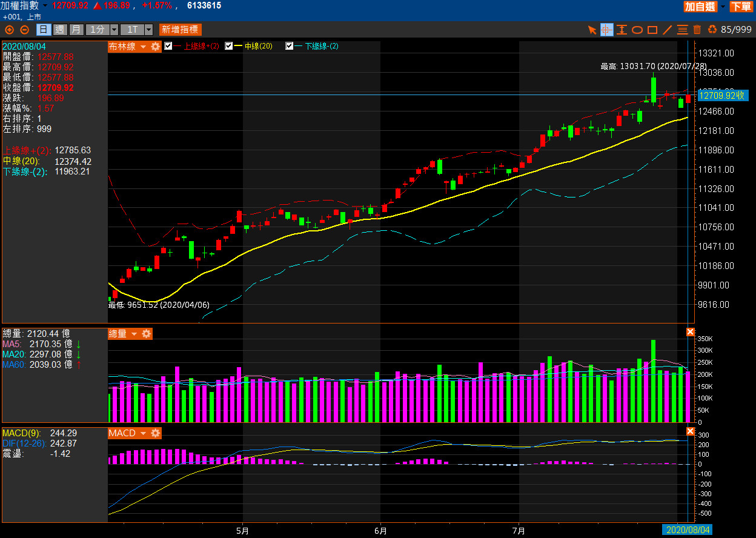Delete drawings with the trash can icon

pos(697,30)
